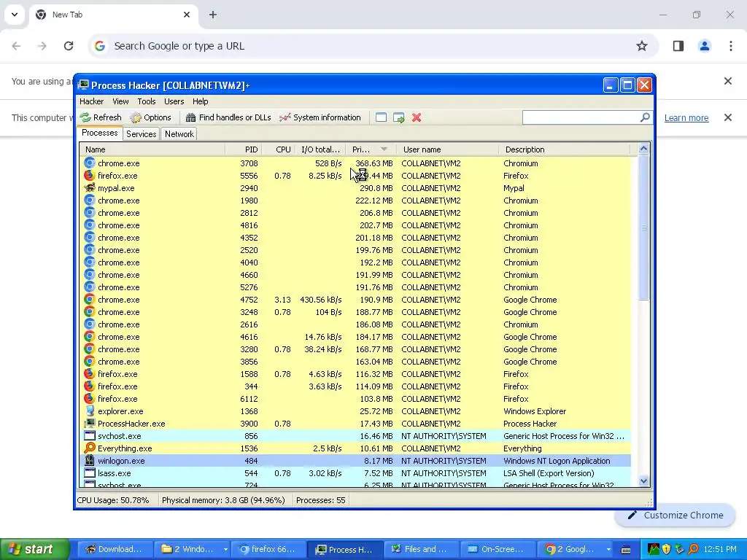
Task: Click explorer.exe process icon
Action: click(89, 411)
